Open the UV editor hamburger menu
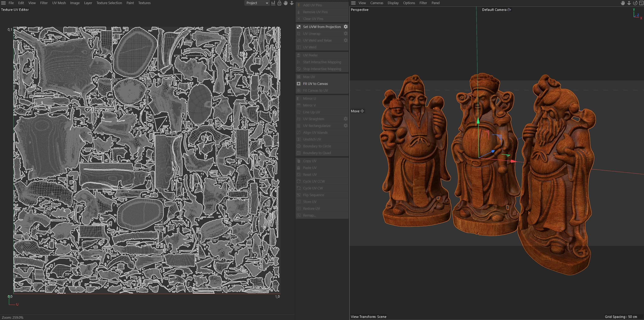Screen dimensions: 644x320 pyautogui.click(x=4, y=3)
